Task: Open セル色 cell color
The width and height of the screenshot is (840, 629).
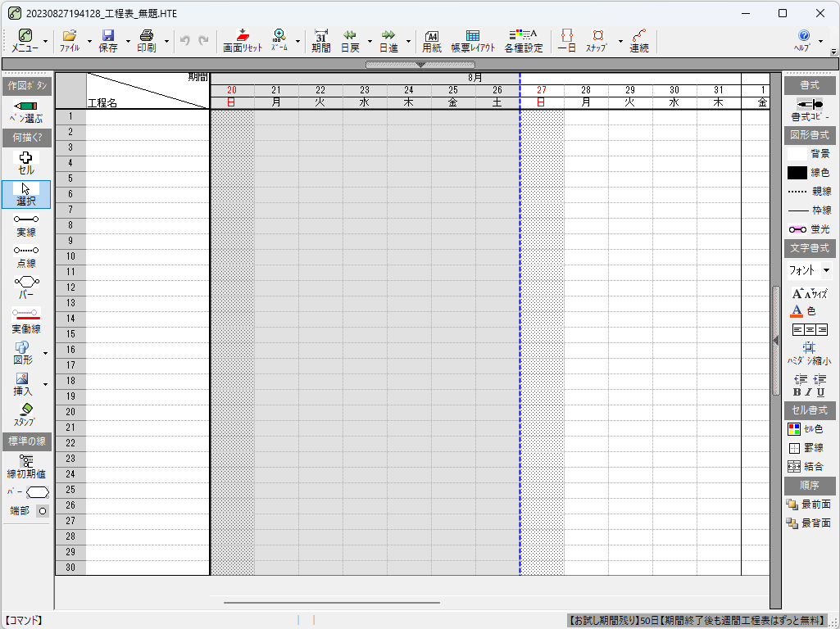Action: point(806,429)
